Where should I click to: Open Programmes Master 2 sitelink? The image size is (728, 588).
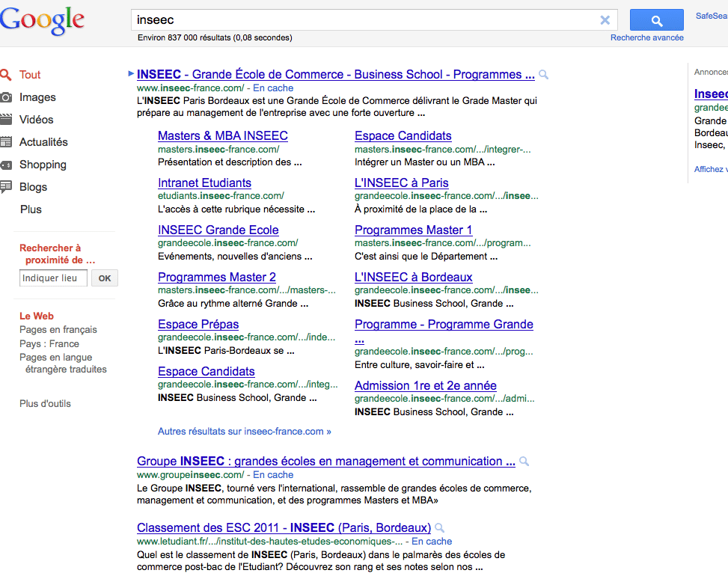click(x=217, y=278)
